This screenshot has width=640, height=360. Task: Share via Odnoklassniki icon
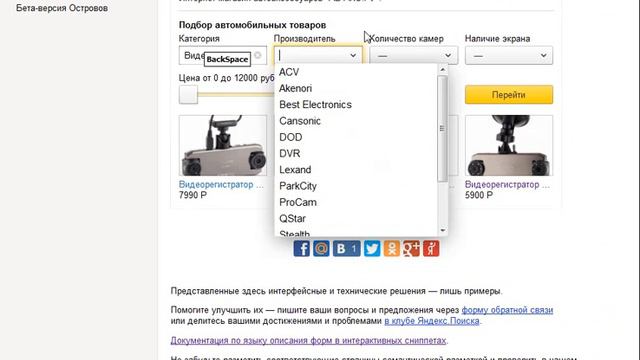[x=392, y=248]
